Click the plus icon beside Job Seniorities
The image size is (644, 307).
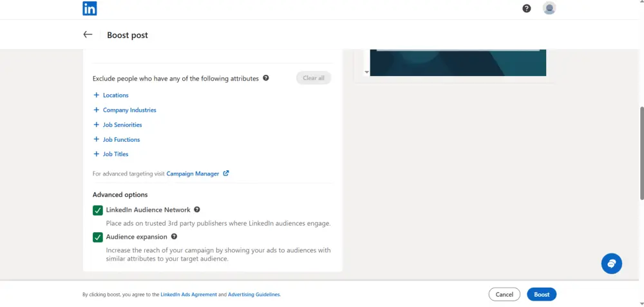click(x=97, y=124)
